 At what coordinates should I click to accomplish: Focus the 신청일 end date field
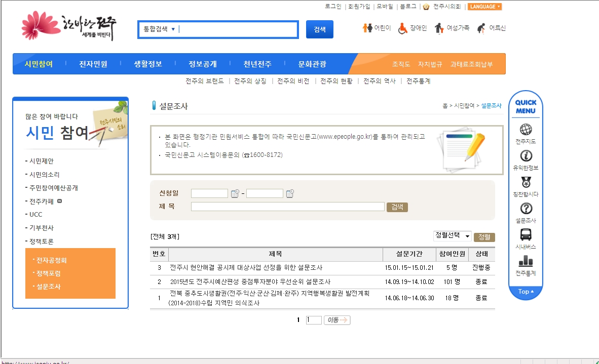pyautogui.click(x=265, y=193)
